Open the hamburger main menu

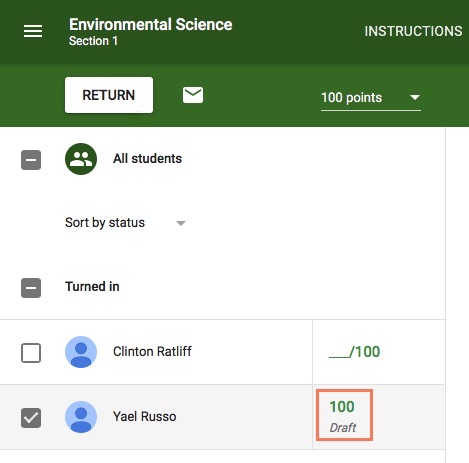[33, 31]
